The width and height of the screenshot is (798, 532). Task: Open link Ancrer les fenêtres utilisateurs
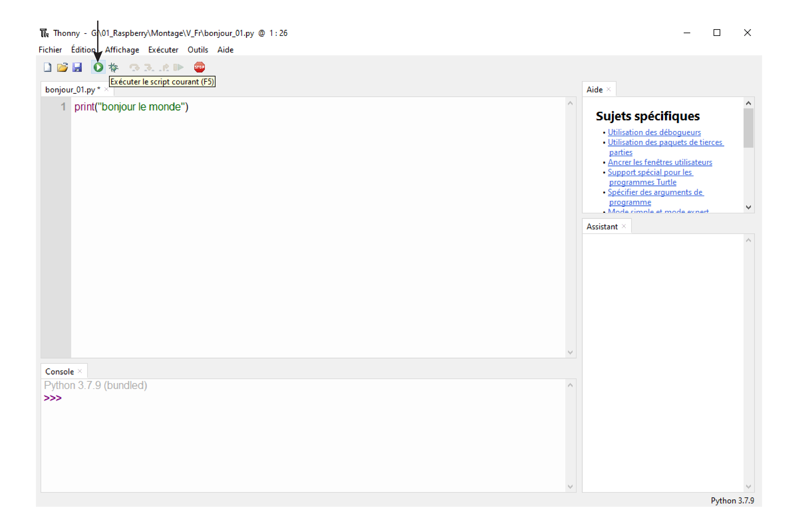[660, 162]
